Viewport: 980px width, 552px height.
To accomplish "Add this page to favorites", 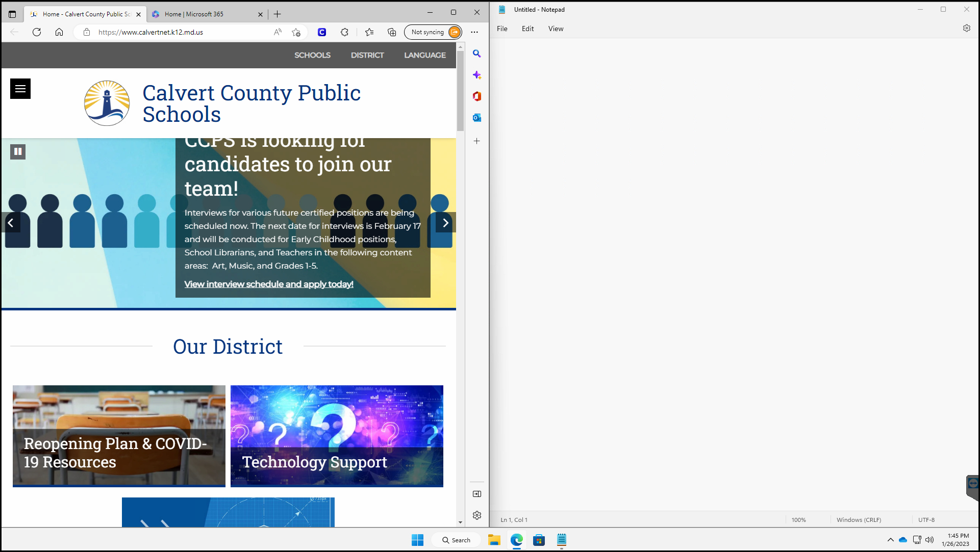I will [x=296, y=32].
